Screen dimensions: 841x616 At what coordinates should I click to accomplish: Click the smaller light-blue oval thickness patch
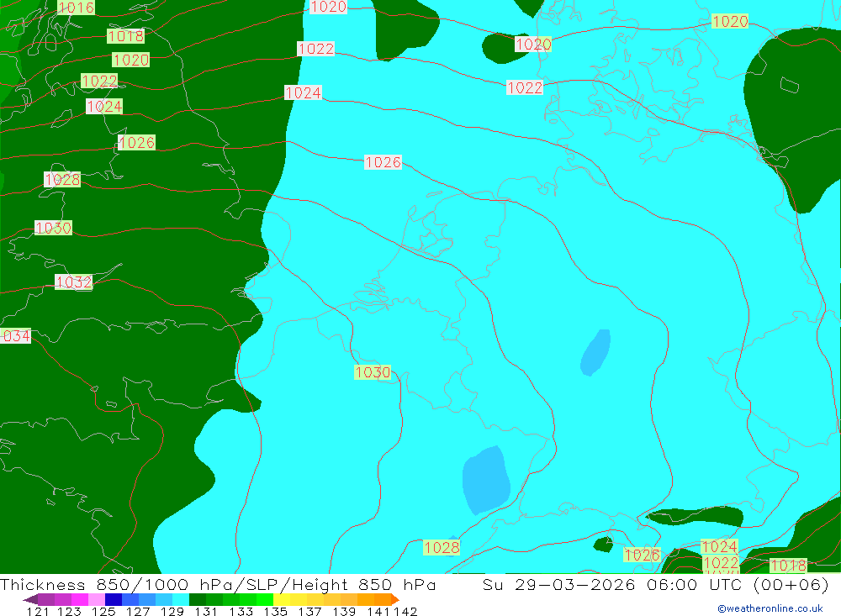tap(596, 352)
